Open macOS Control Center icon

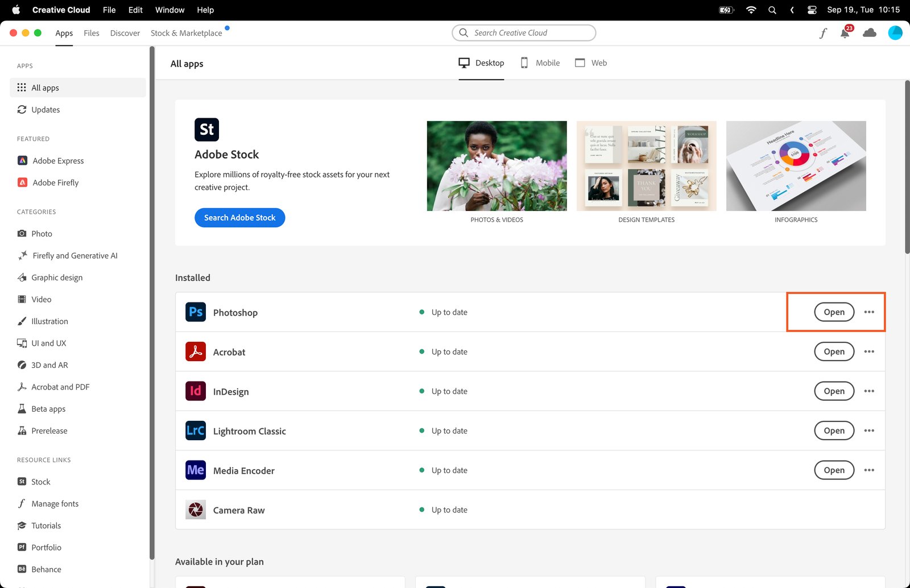[812, 10]
